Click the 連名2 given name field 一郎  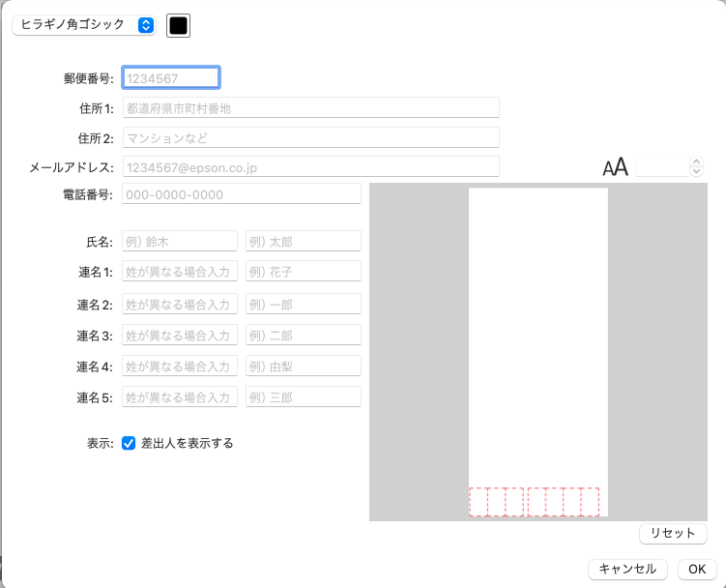coord(304,304)
